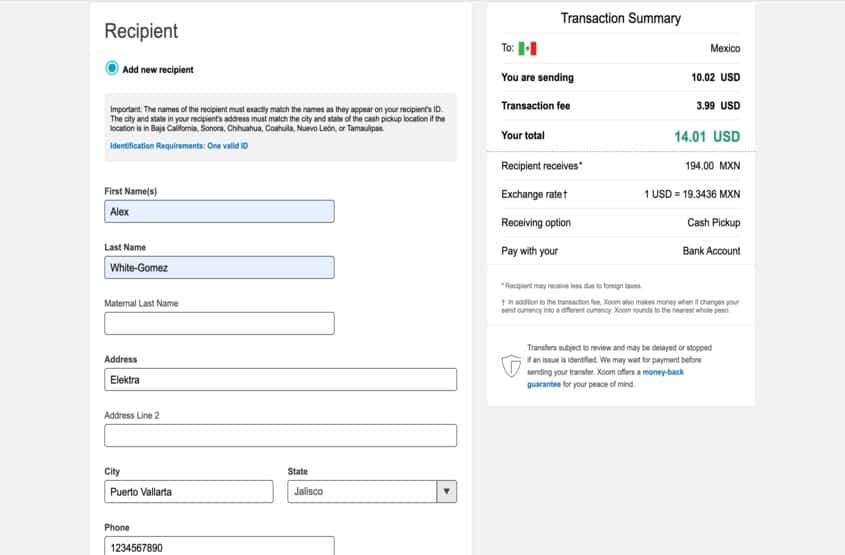Open the money-back guarantee link
Viewport: 845px width, 555px height.
coord(605,378)
